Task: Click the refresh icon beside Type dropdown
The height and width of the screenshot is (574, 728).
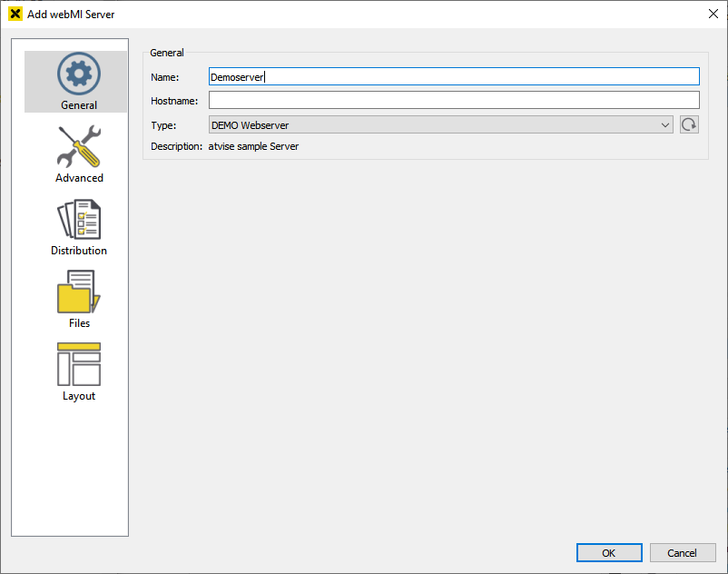Action: (689, 125)
